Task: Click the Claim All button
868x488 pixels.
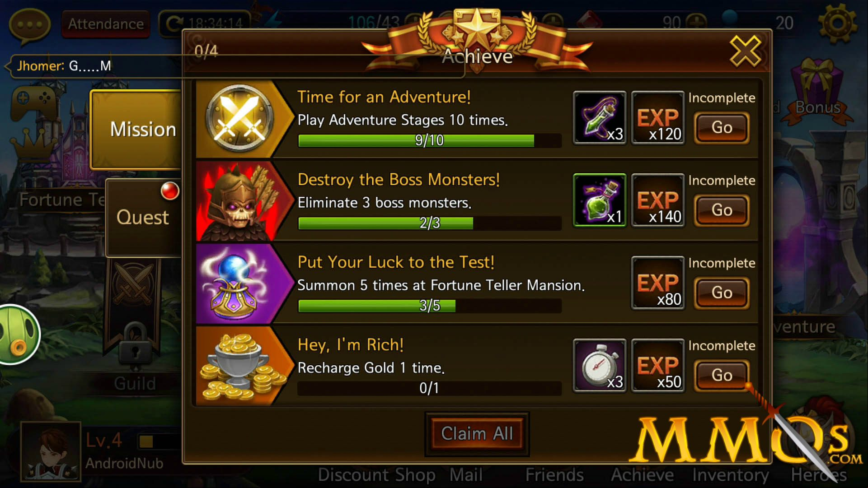Action: coord(477,434)
